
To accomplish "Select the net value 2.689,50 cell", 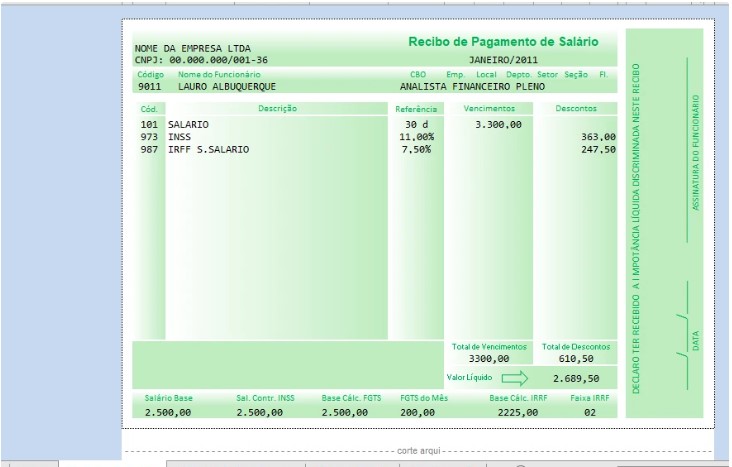I will pyautogui.click(x=576, y=379).
